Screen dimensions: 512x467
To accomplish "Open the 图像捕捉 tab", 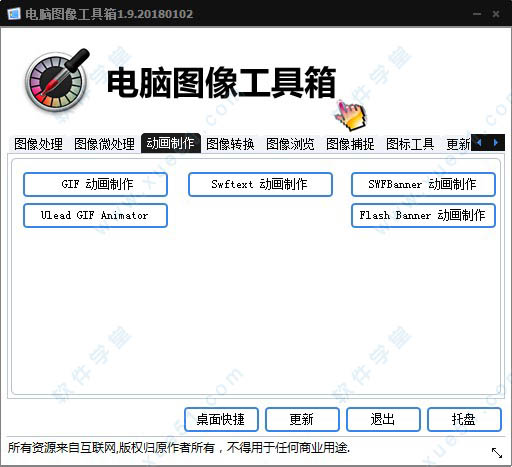I will pyautogui.click(x=350, y=144).
